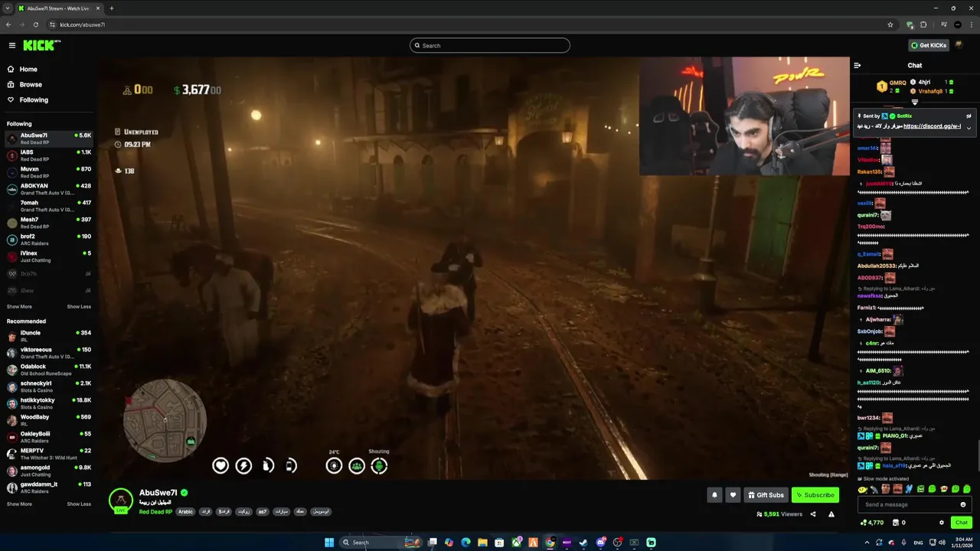This screenshot has width=980, height=551.
Task: Open MERPTV recommended channel
Action: tap(49, 454)
